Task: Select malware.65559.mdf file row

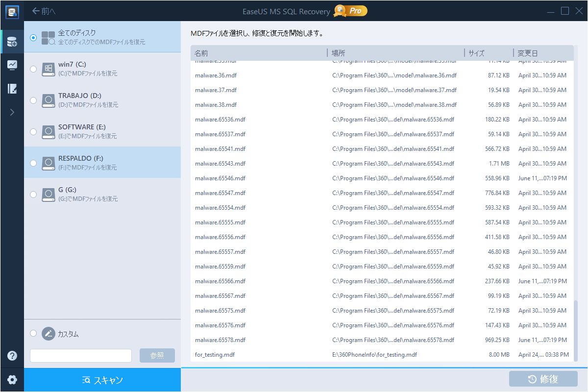Action: click(x=382, y=267)
